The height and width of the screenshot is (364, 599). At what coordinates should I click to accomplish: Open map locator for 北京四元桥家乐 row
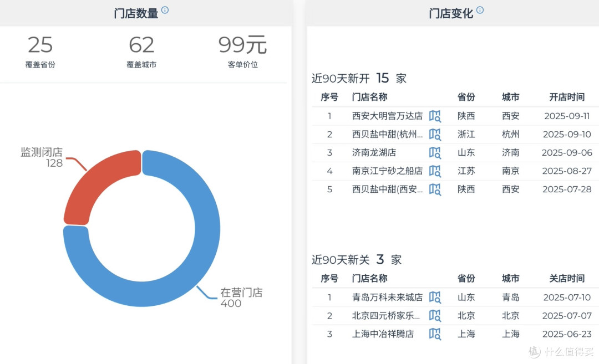[435, 316]
